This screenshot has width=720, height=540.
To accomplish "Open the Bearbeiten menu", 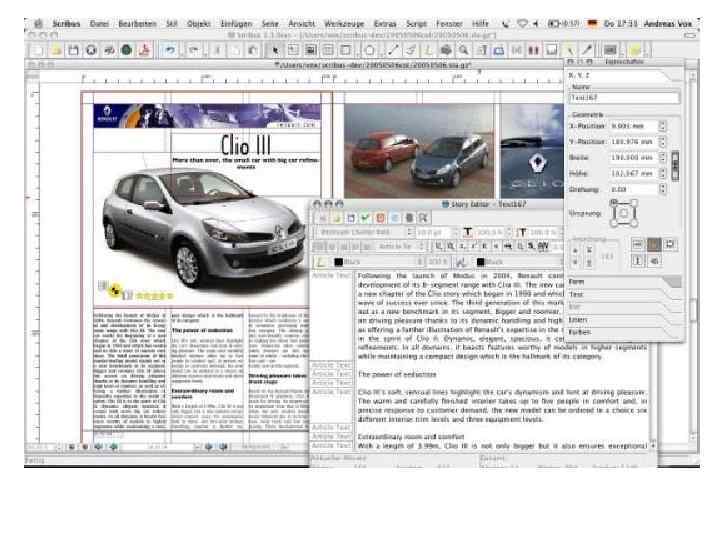I will (x=137, y=23).
